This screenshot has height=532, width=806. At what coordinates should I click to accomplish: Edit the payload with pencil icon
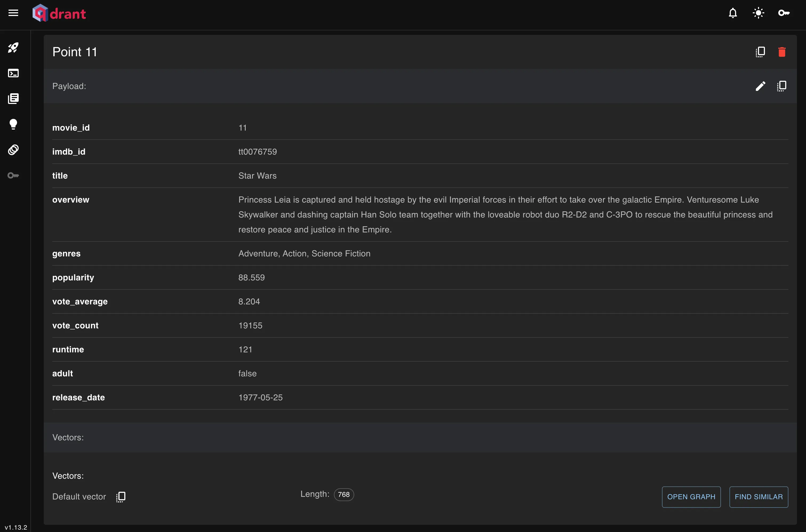760,86
